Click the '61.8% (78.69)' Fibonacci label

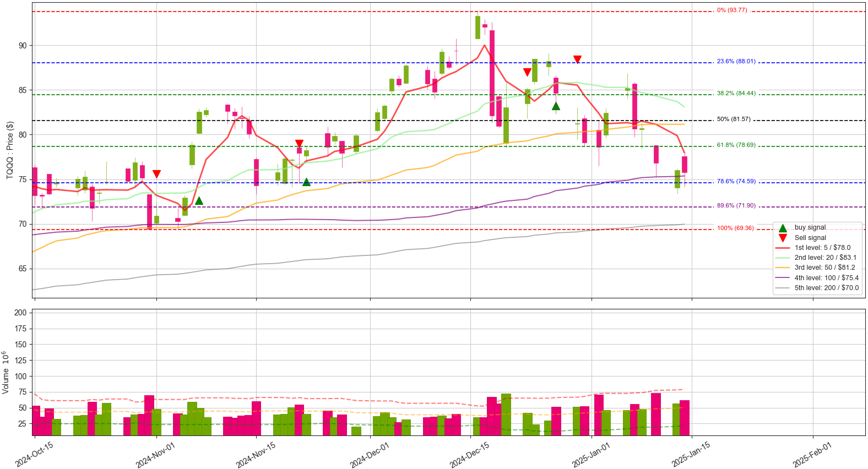click(x=736, y=145)
